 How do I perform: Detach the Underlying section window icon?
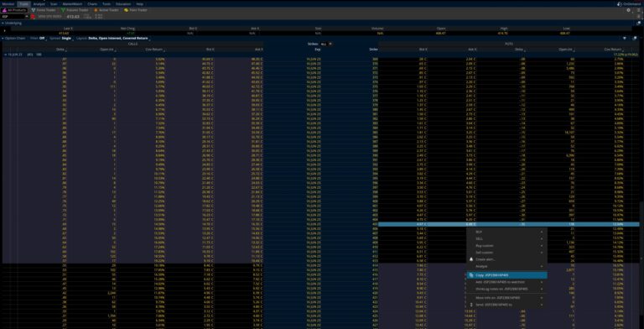tap(638, 23)
